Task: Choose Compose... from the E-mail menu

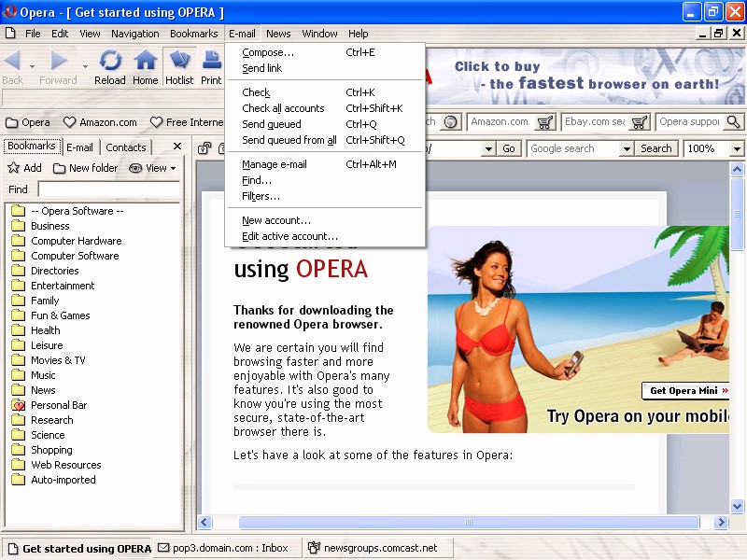Action: [325, 52]
